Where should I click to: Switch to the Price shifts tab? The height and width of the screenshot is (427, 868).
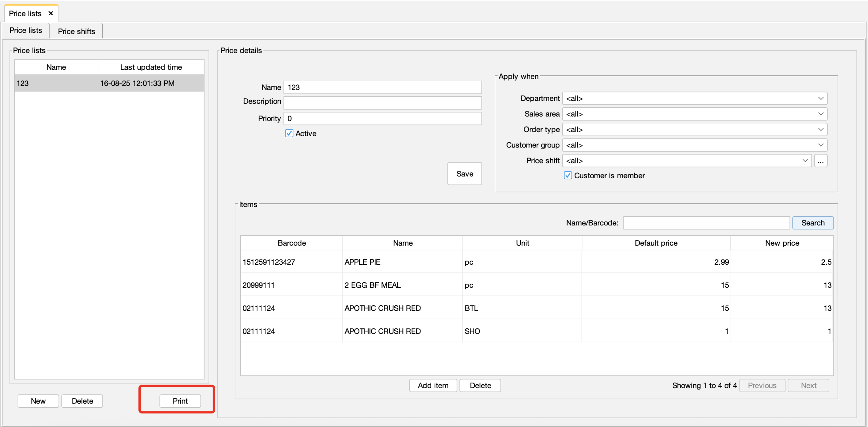click(x=76, y=31)
